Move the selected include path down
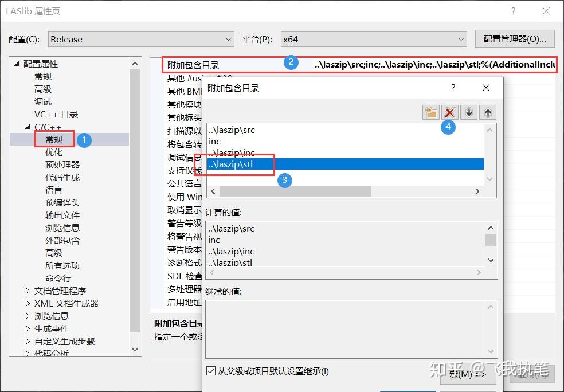 pos(468,112)
